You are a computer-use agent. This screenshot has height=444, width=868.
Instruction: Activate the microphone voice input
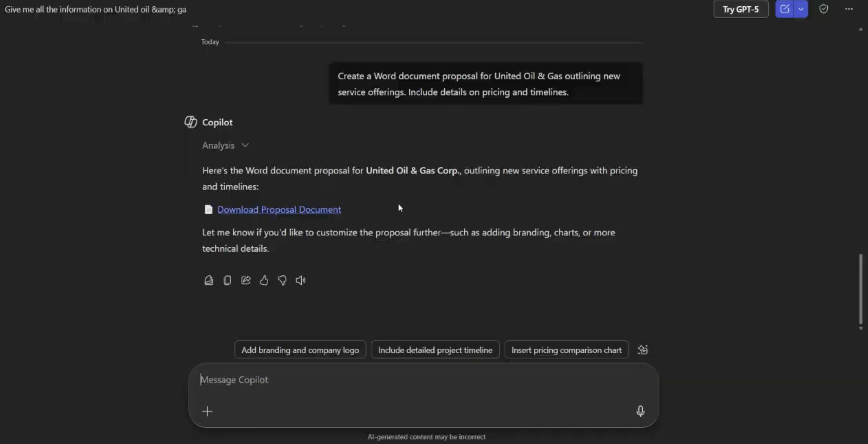(x=640, y=411)
